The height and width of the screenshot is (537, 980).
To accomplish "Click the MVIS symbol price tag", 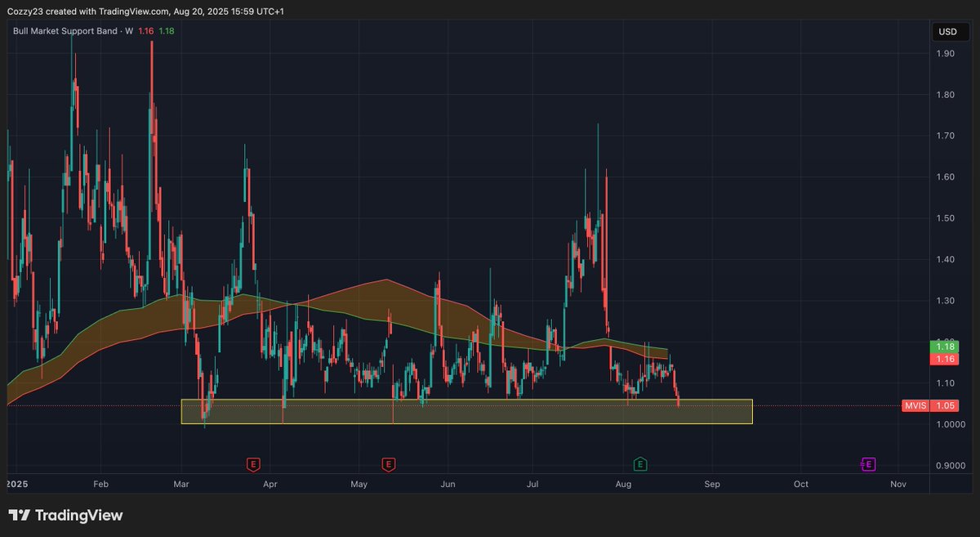I will click(x=915, y=405).
